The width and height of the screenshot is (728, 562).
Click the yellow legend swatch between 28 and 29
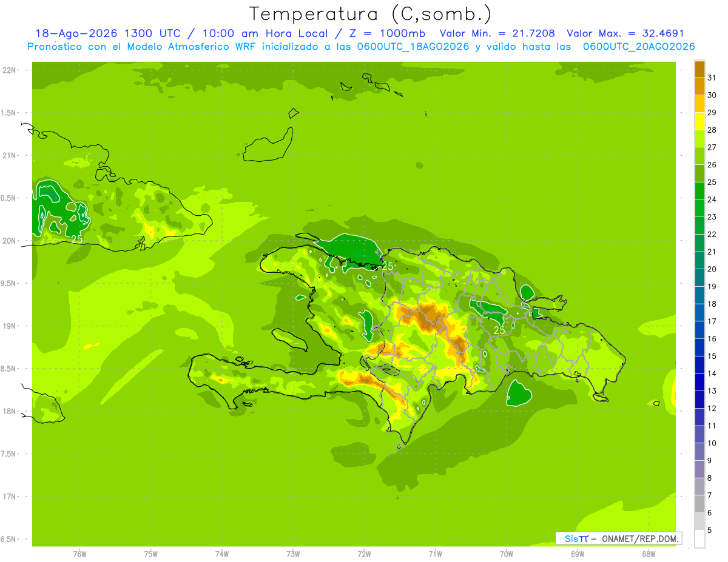pyautogui.click(x=699, y=121)
